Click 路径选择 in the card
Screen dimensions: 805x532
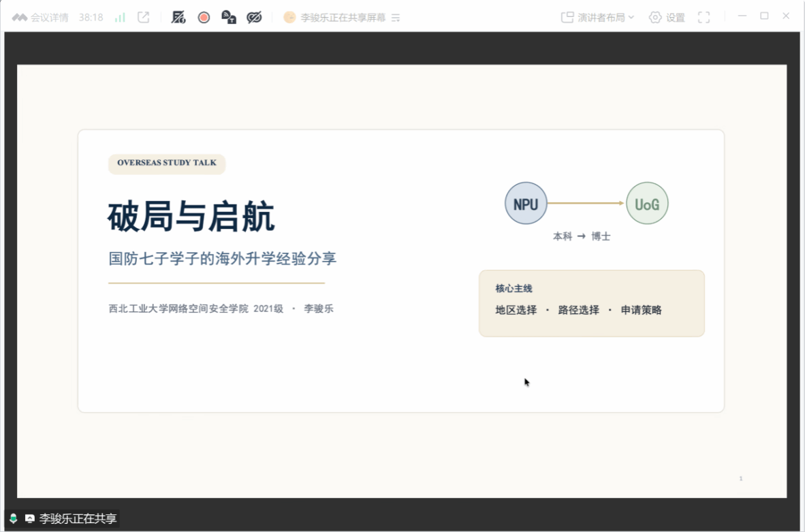tap(579, 310)
